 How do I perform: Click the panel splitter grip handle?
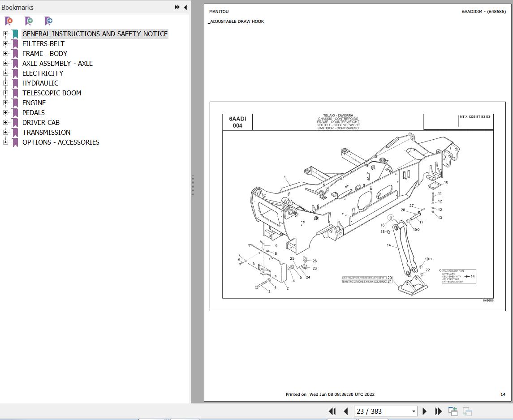[x=193, y=185]
